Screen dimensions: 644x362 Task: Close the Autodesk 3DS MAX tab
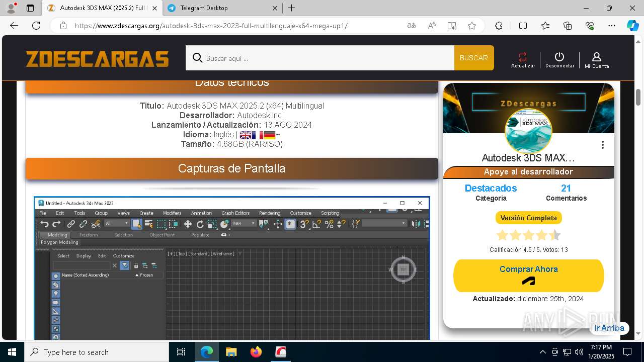point(154,8)
